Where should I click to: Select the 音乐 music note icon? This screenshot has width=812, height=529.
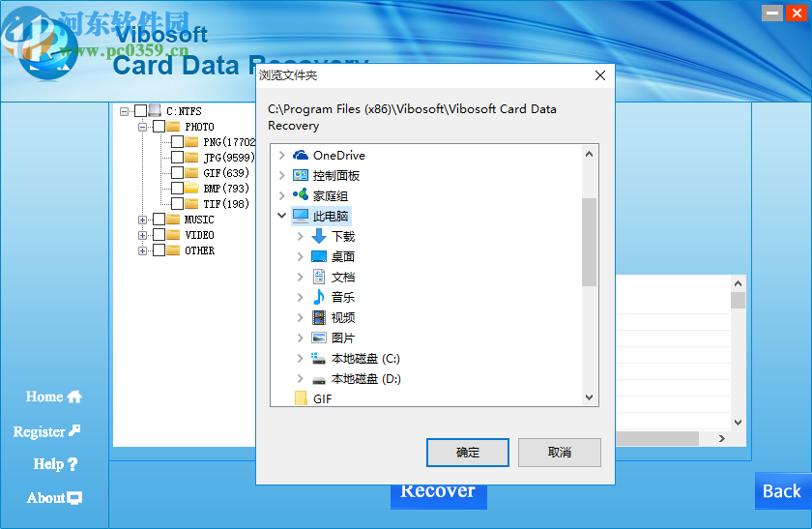click(318, 297)
